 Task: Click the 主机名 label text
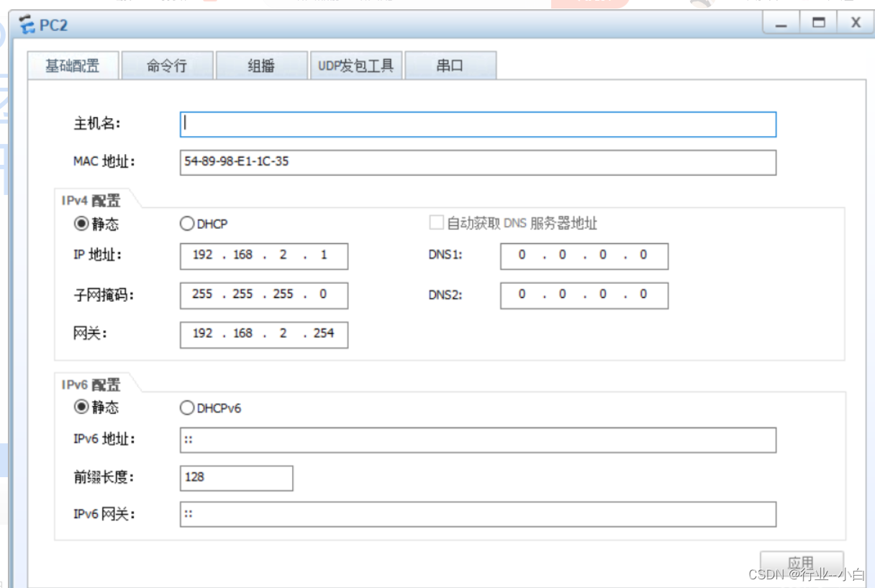pyautogui.click(x=97, y=123)
